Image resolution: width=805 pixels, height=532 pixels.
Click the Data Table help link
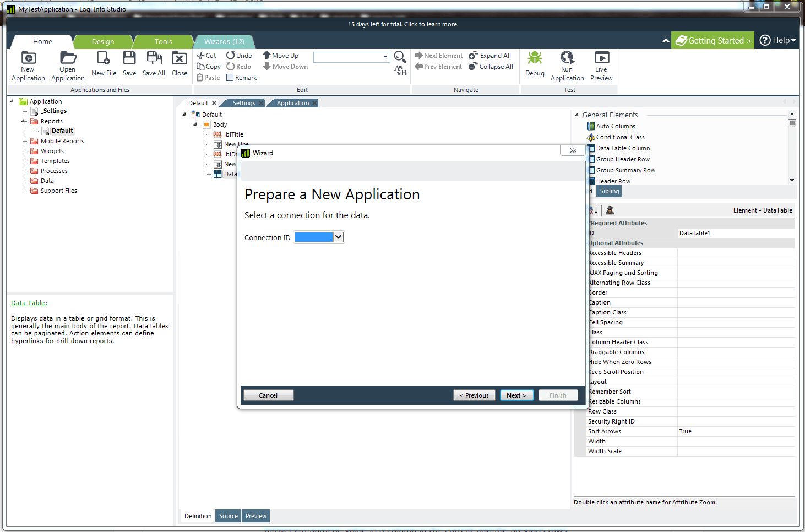[29, 303]
